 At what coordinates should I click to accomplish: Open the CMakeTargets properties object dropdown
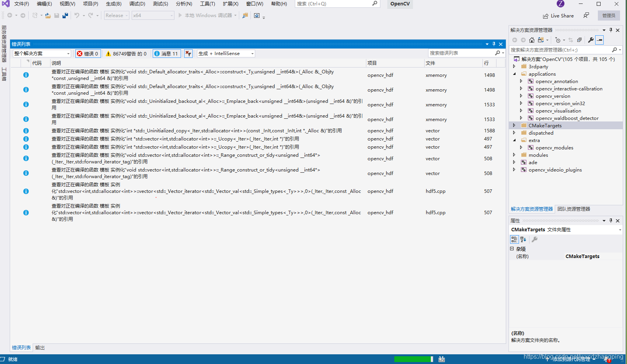click(620, 230)
